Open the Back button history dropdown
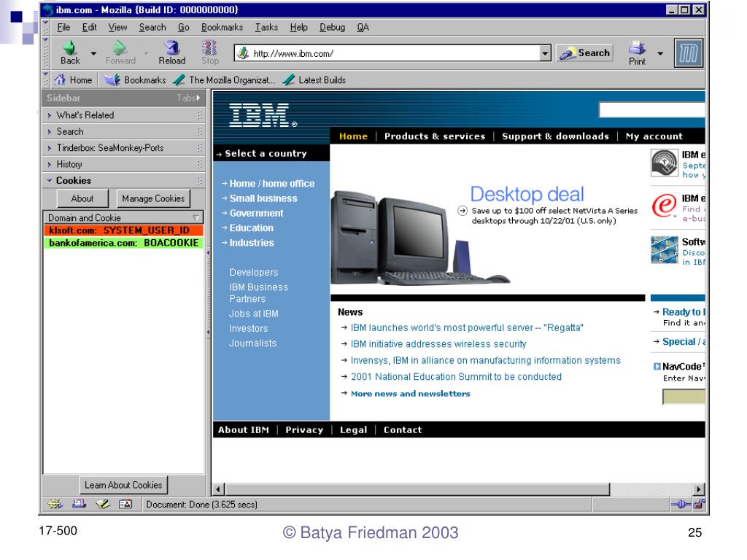Viewport: 747px width, 560px height. click(x=93, y=53)
